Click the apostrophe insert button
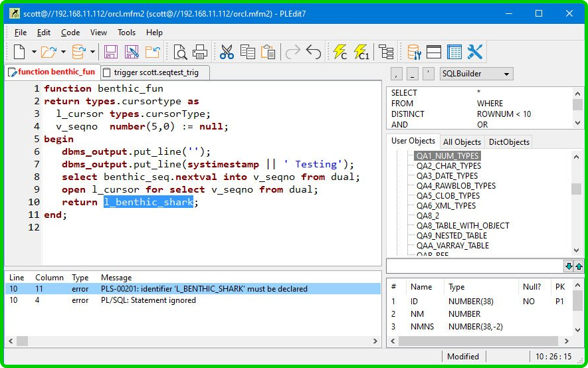Screen dimensions: 588x368 [x=429, y=74]
